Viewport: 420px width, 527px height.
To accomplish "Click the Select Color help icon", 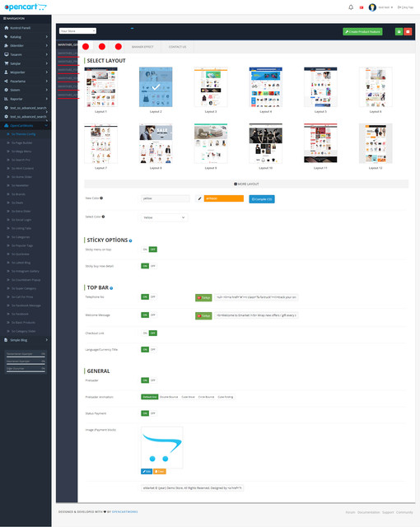I will tap(103, 217).
